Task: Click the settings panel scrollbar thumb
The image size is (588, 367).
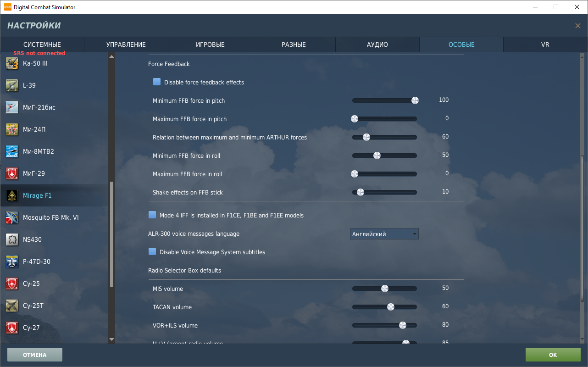Action: pos(582,228)
